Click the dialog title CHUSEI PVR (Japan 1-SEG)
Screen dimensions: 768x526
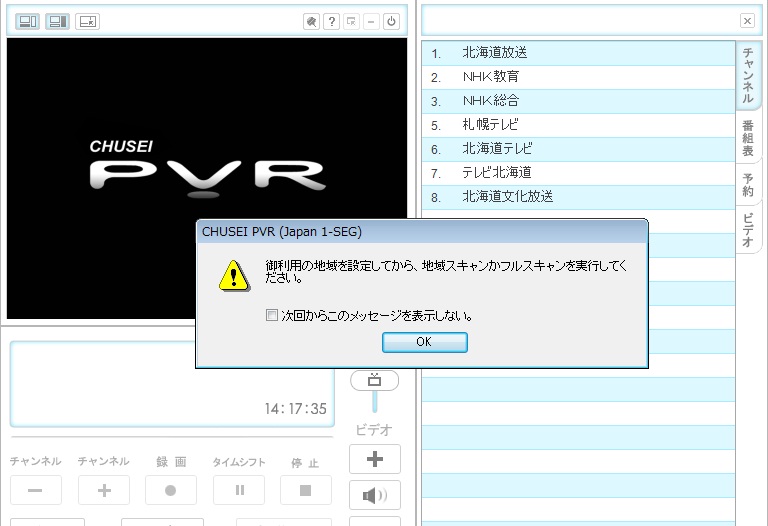click(282, 232)
